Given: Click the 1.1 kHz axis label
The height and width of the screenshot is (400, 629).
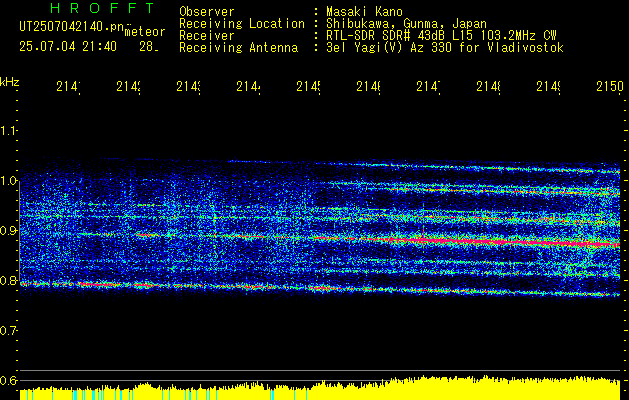Looking at the screenshot, I should point(8,130).
